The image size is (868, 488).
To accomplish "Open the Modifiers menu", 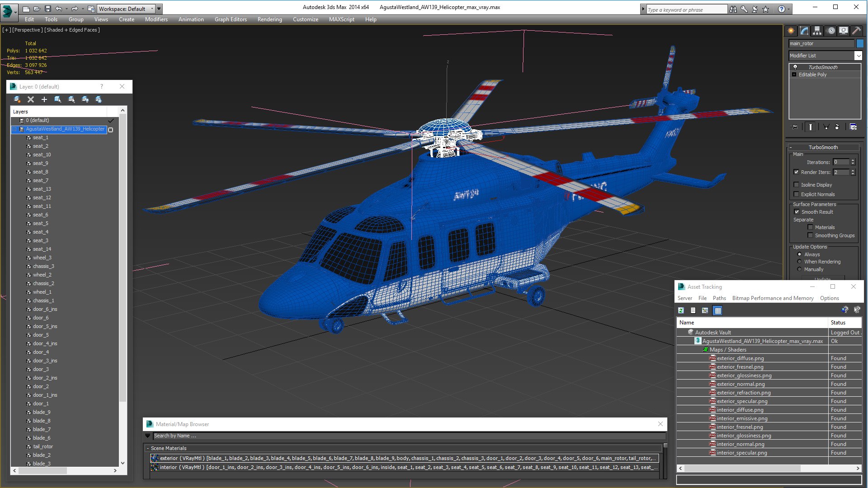I will coord(156,19).
